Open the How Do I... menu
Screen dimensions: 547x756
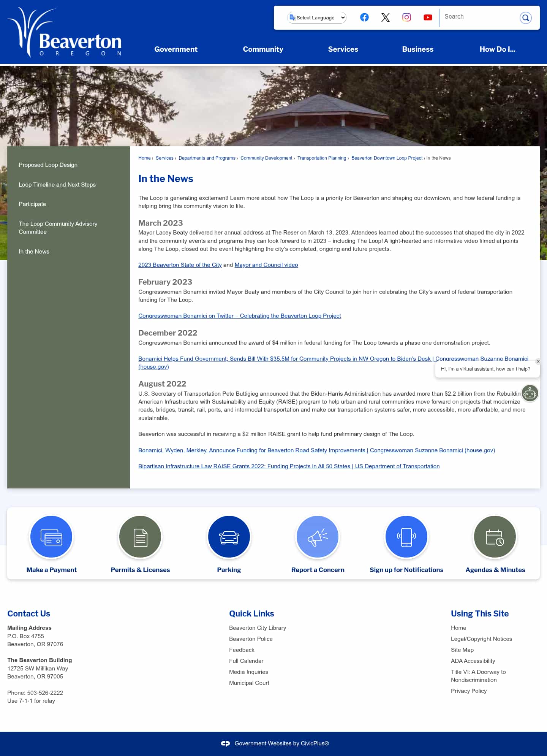[497, 49]
